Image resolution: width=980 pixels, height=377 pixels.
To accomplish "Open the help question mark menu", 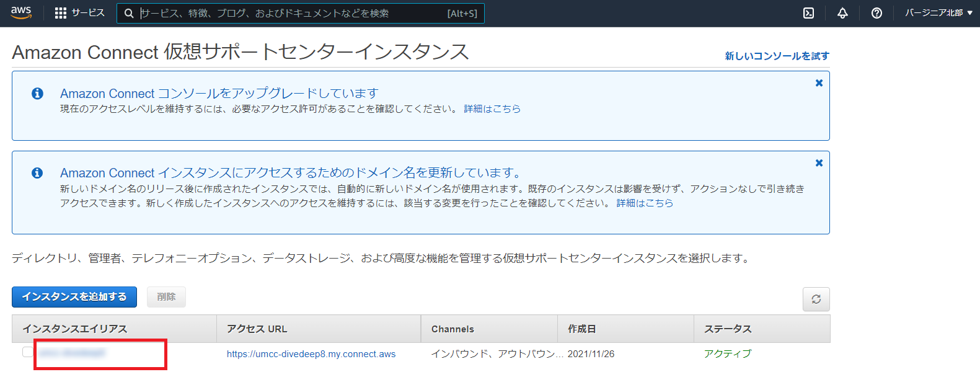I will [876, 13].
